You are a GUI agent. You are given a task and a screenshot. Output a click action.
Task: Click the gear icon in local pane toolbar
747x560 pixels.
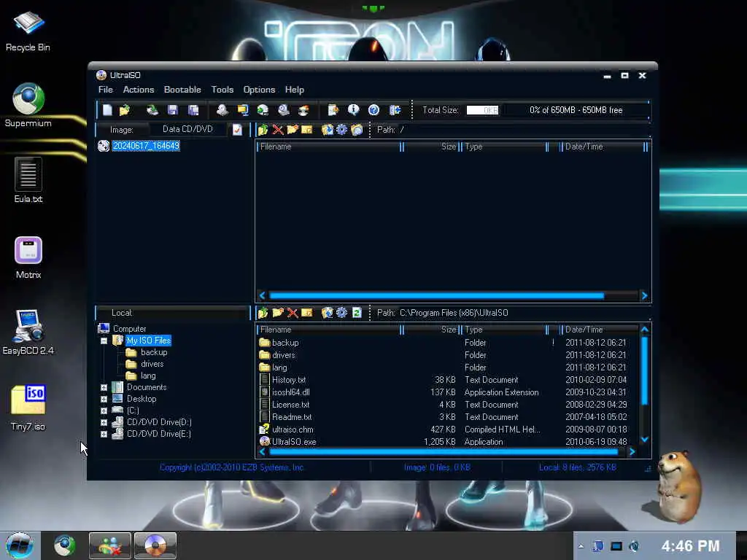pos(341,313)
